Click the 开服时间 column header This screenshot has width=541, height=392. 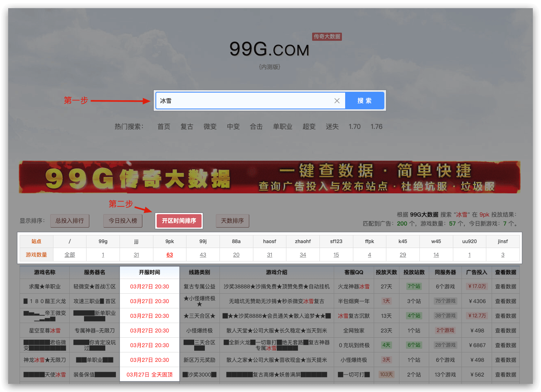pos(149,272)
